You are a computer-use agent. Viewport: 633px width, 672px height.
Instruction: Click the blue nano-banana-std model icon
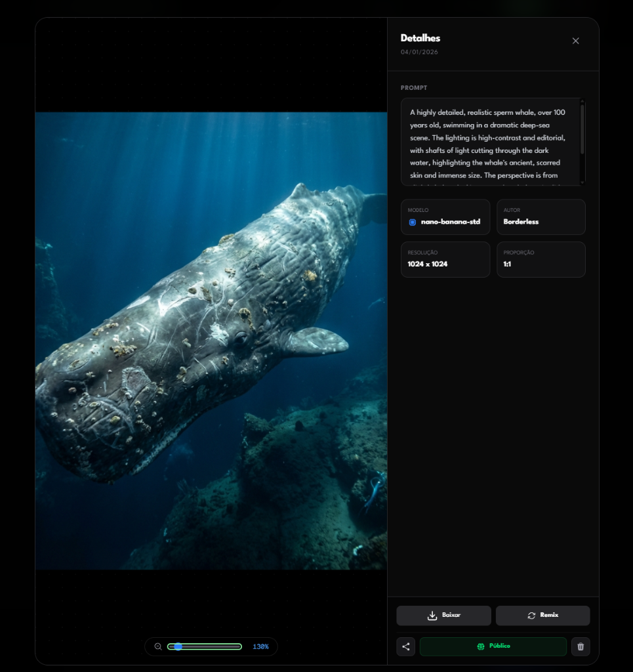(x=413, y=222)
